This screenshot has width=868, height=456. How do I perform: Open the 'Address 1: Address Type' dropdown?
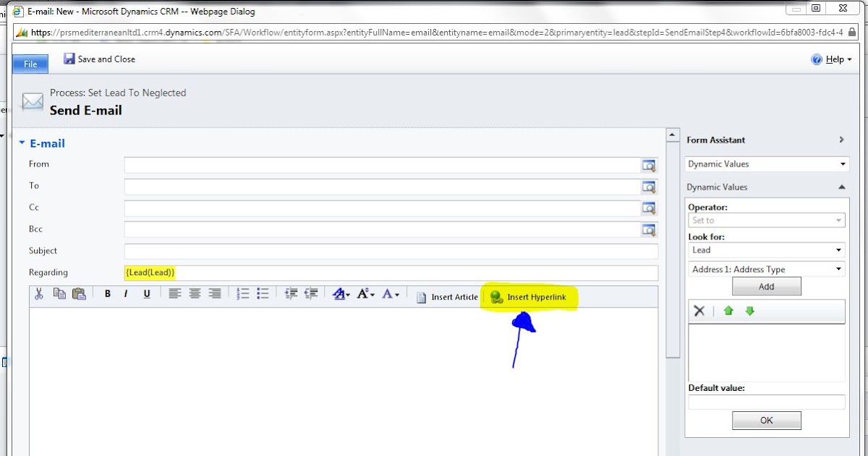(767, 269)
